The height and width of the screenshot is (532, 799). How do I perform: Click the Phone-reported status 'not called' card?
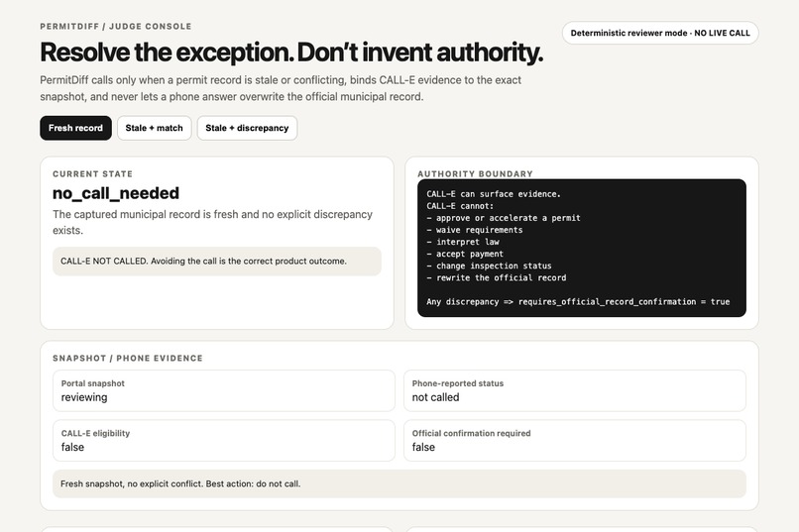tap(575, 390)
